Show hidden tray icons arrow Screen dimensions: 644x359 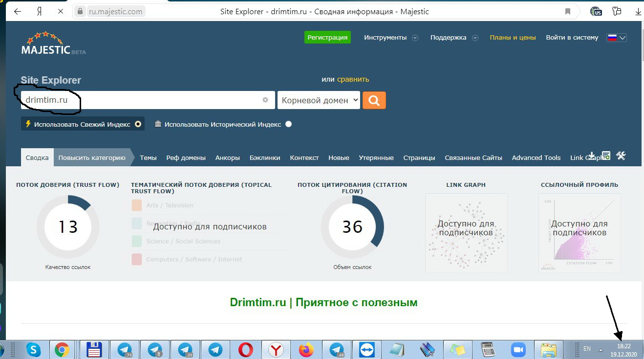(601, 350)
